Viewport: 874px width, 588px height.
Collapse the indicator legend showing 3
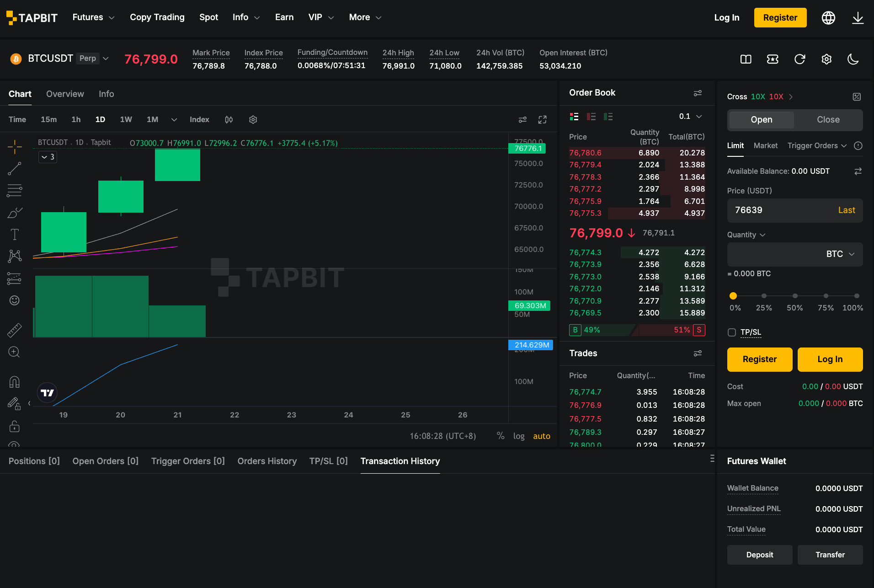[x=48, y=157]
